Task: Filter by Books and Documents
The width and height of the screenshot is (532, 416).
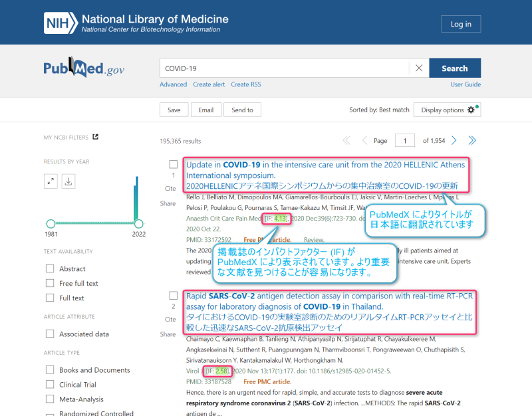Action: coord(50,369)
